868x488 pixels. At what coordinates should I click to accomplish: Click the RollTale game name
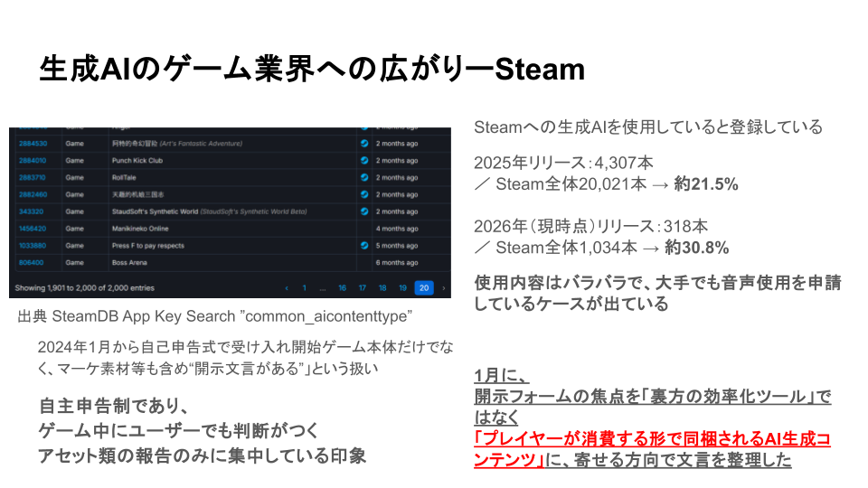[x=124, y=178]
